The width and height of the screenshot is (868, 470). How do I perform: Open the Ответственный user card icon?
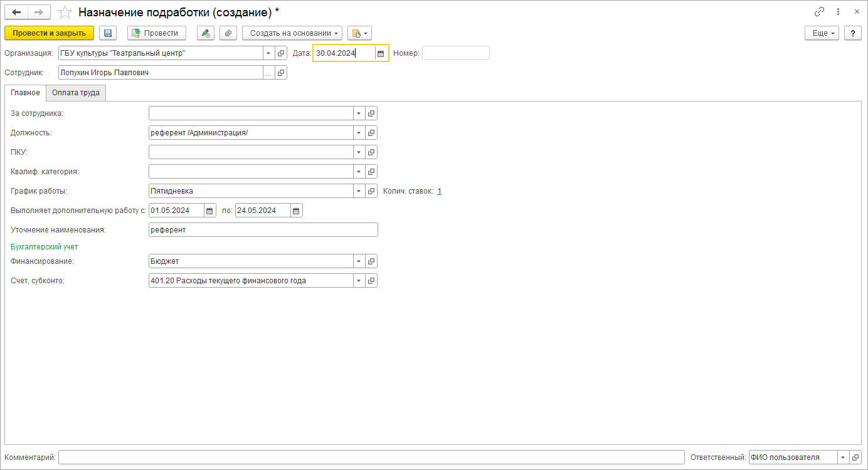(855, 457)
